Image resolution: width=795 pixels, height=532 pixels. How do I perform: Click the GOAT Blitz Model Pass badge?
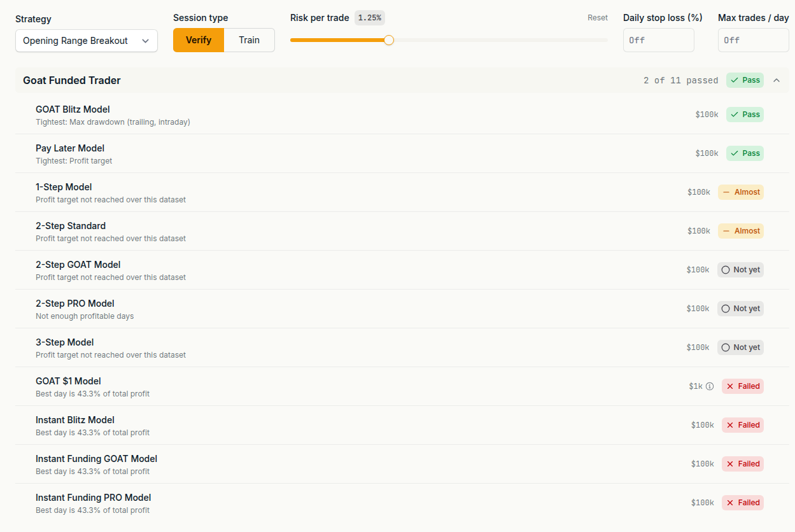(x=745, y=115)
